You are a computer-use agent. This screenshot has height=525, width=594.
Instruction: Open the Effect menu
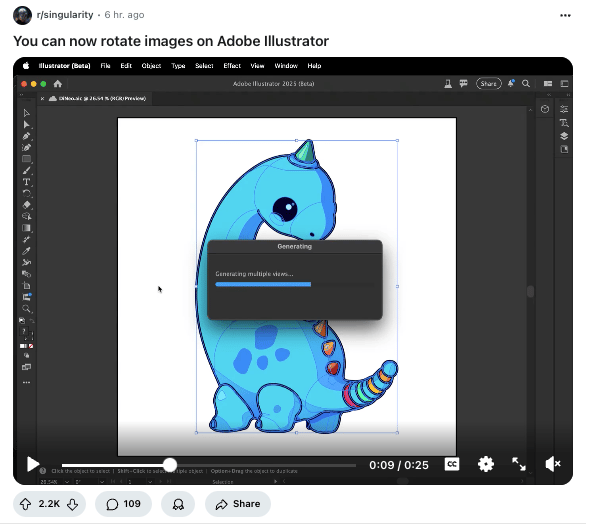(x=232, y=66)
